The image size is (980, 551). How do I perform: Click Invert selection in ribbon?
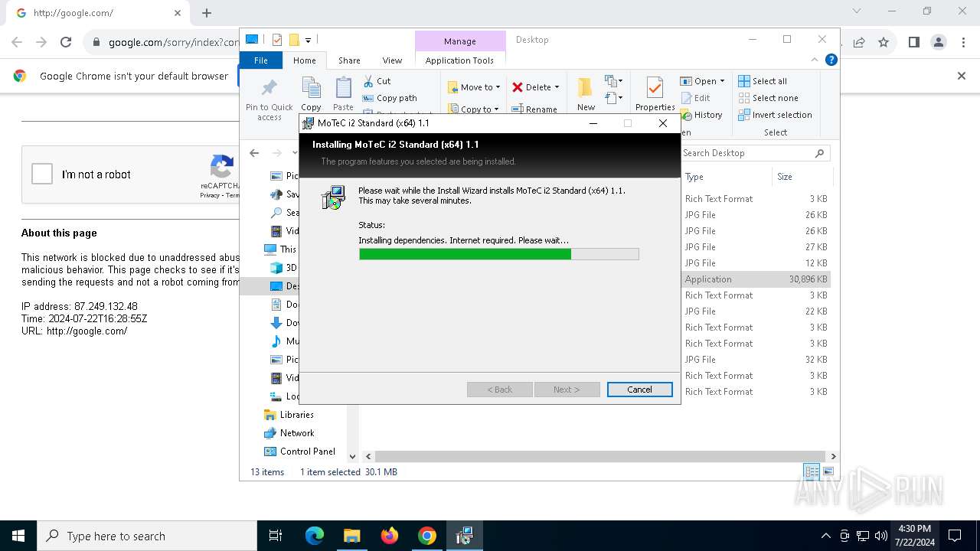coord(775,115)
